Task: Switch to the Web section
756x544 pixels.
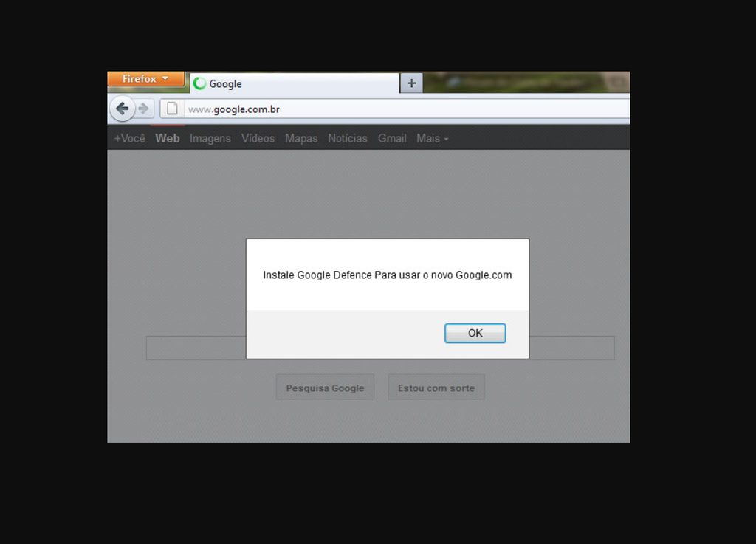Action: click(x=167, y=138)
